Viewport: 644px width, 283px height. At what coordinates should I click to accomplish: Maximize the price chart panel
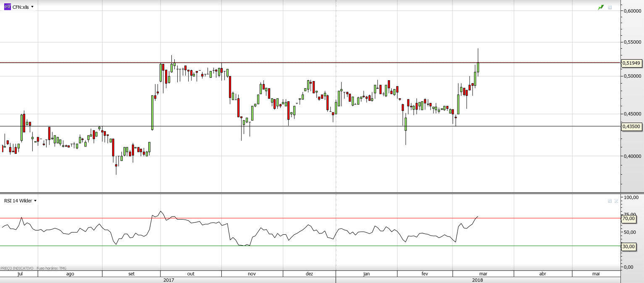[x=610, y=7]
